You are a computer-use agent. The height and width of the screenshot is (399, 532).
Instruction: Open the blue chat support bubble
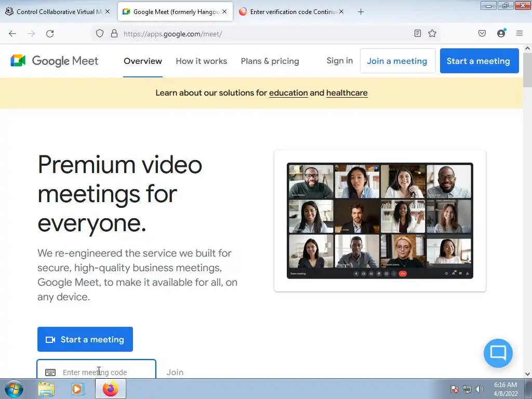(x=498, y=353)
